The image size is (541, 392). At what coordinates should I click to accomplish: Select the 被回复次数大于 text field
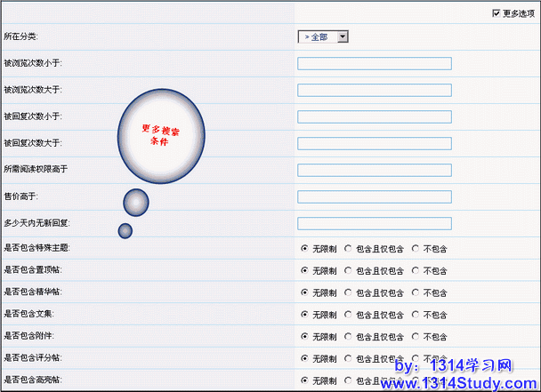[374, 143]
